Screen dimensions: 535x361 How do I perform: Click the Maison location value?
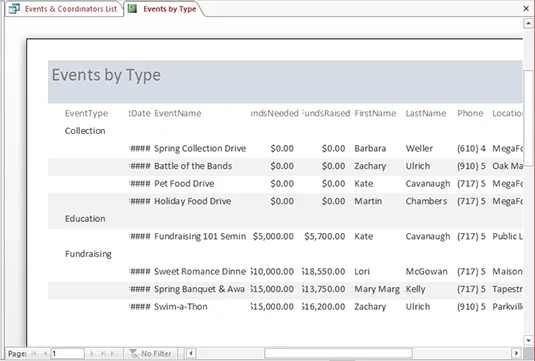(x=507, y=272)
